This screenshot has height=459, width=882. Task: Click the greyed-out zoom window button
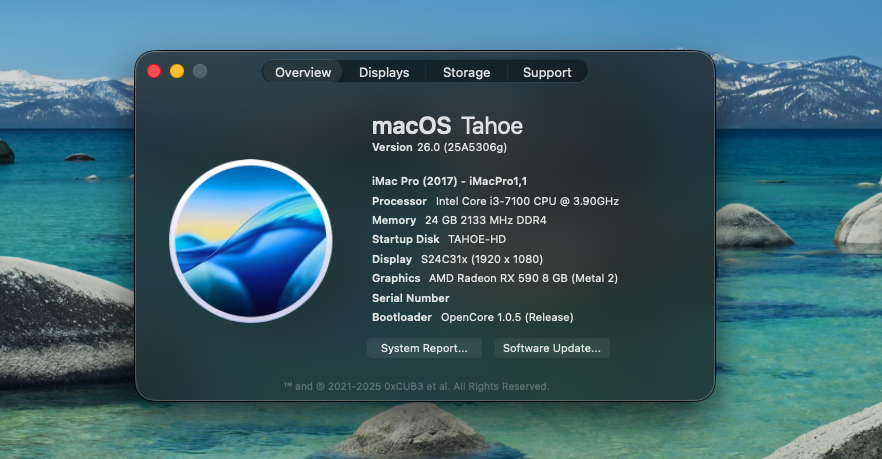click(200, 71)
